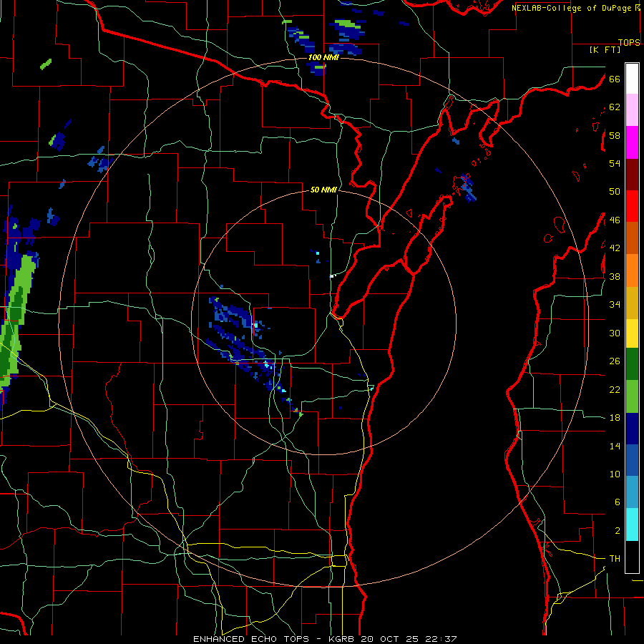Click the 100 NMI range ring label
The image size is (644, 644).
pos(323,57)
